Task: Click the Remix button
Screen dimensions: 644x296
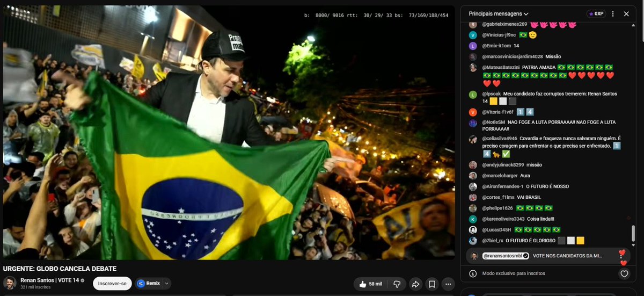Action: point(149,284)
